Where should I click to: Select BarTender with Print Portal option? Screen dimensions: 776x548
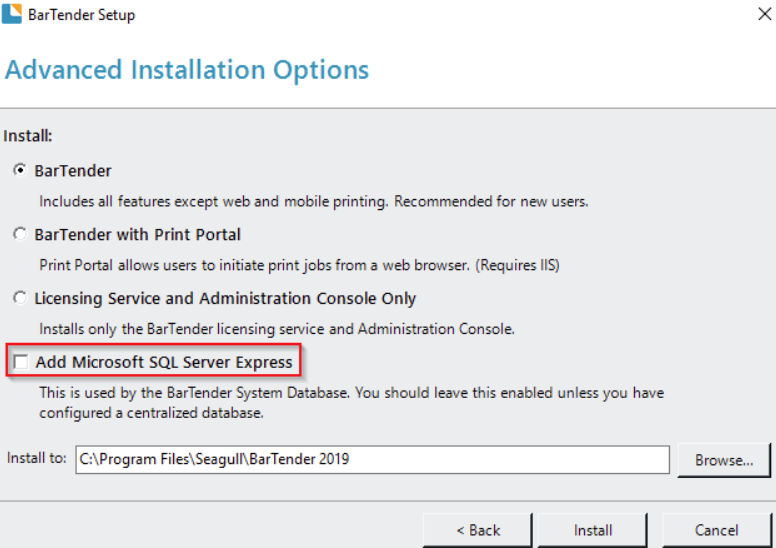[20, 234]
